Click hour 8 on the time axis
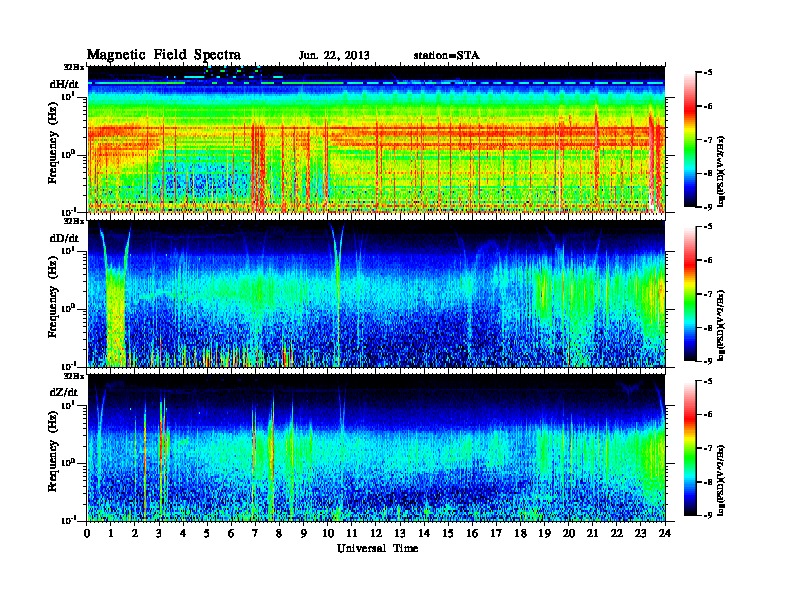 [280, 533]
